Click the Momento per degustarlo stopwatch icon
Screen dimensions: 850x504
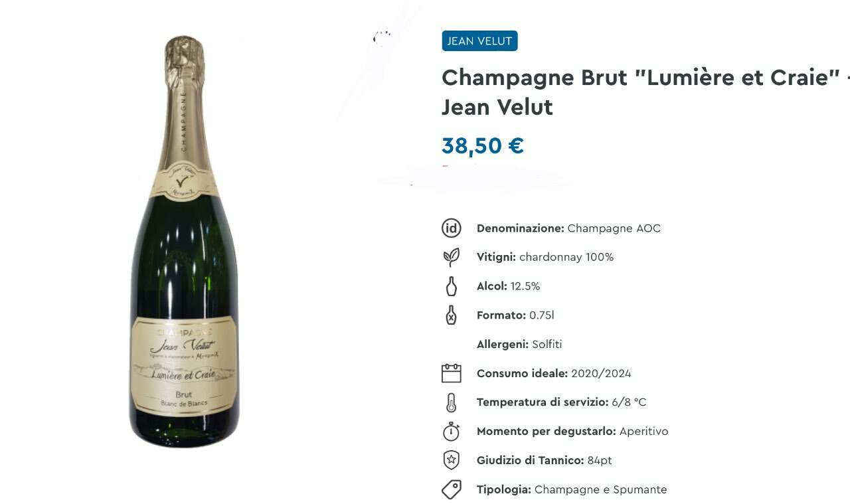(452, 432)
